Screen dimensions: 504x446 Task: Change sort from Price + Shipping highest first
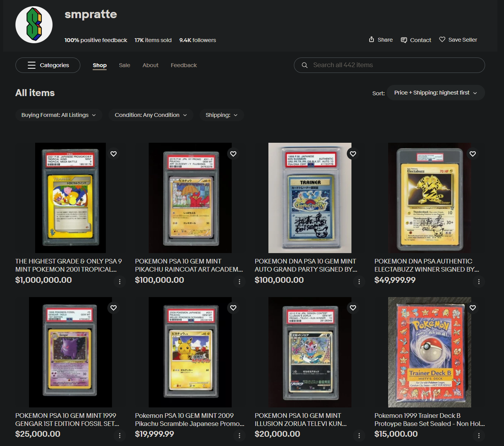436,93
